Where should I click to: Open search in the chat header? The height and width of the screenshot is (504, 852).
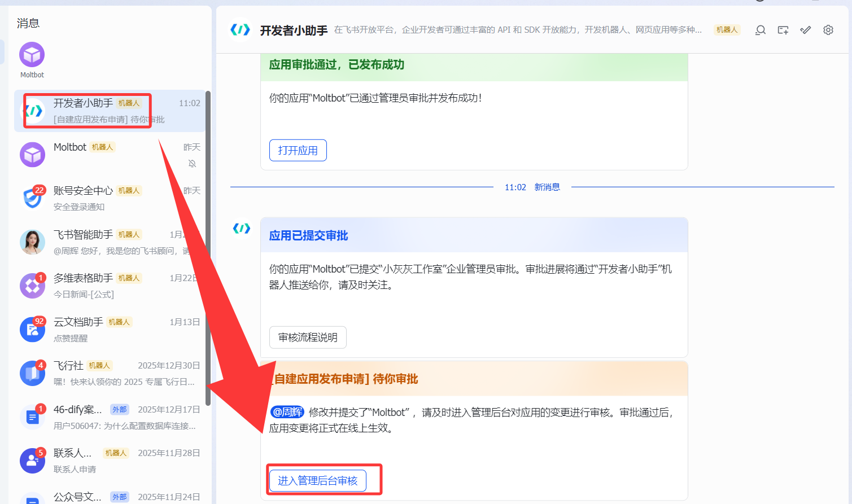(x=761, y=30)
